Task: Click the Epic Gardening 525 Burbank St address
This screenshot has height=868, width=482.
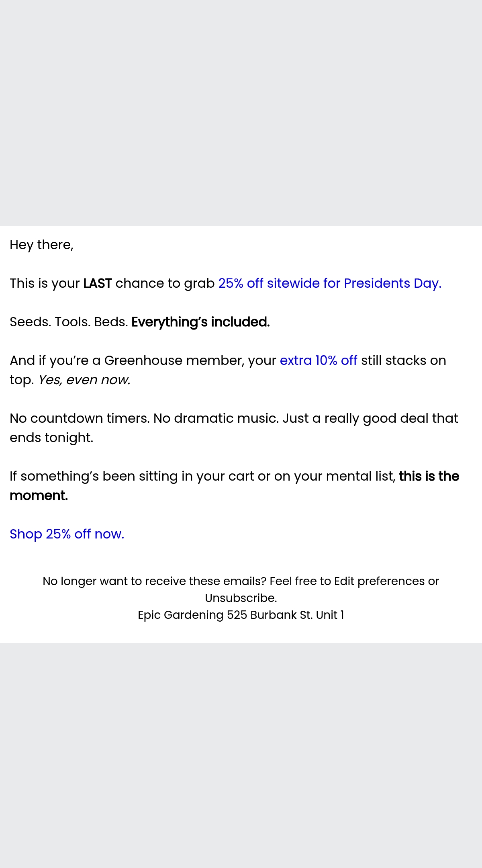Action: click(241, 615)
